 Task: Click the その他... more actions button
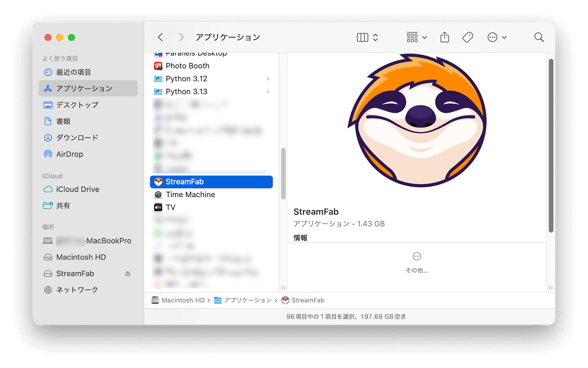pyautogui.click(x=417, y=262)
